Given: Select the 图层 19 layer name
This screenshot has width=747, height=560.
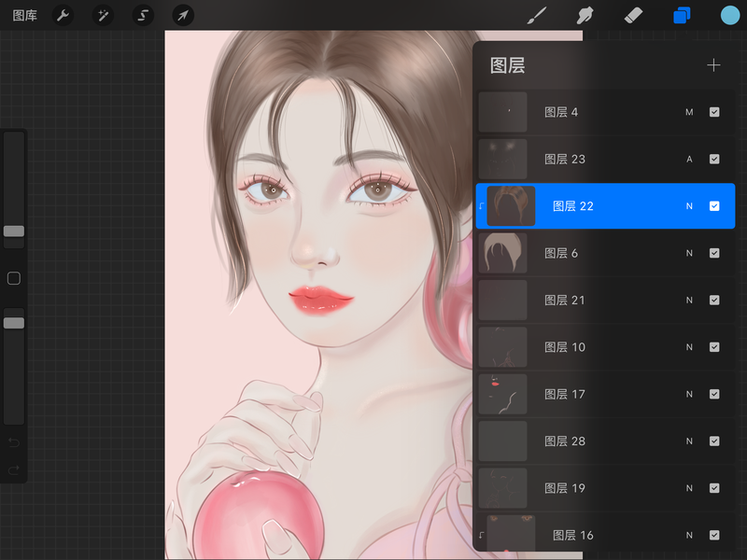Looking at the screenshot, I should (x=565, y=488).
